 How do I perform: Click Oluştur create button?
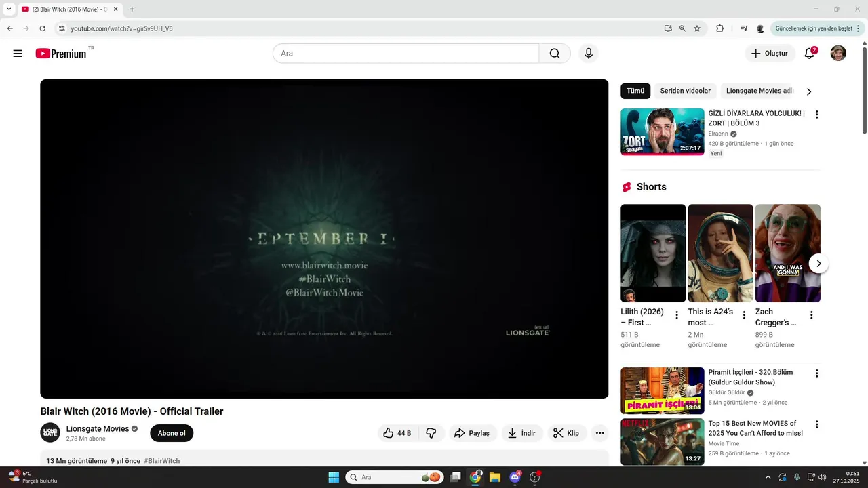coord(770,54)
